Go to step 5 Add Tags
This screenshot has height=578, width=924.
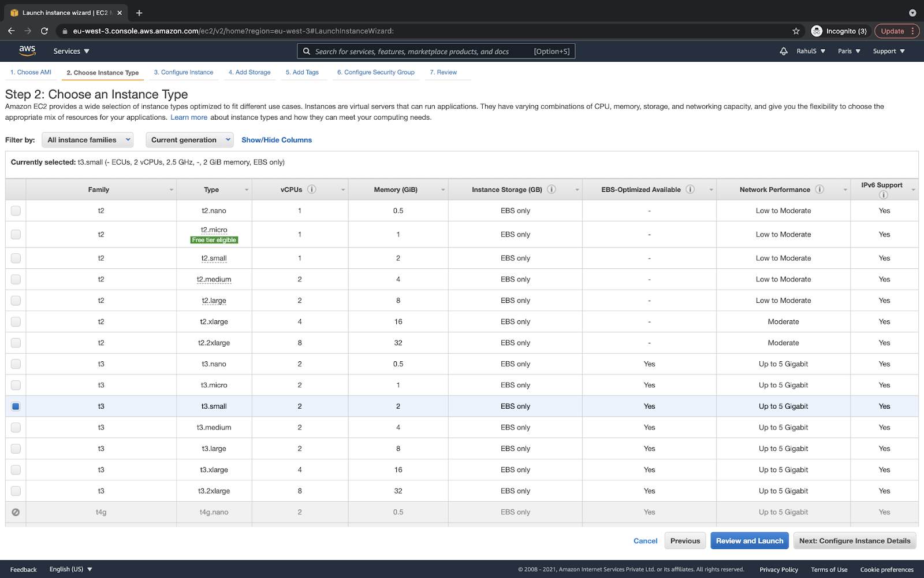tap(302, 72)
